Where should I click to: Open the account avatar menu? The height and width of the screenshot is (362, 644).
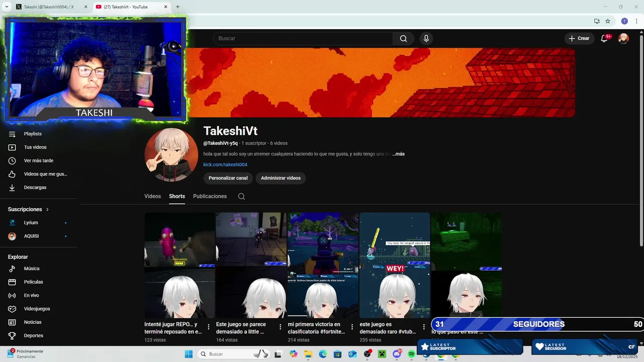(x=623, y=39)
